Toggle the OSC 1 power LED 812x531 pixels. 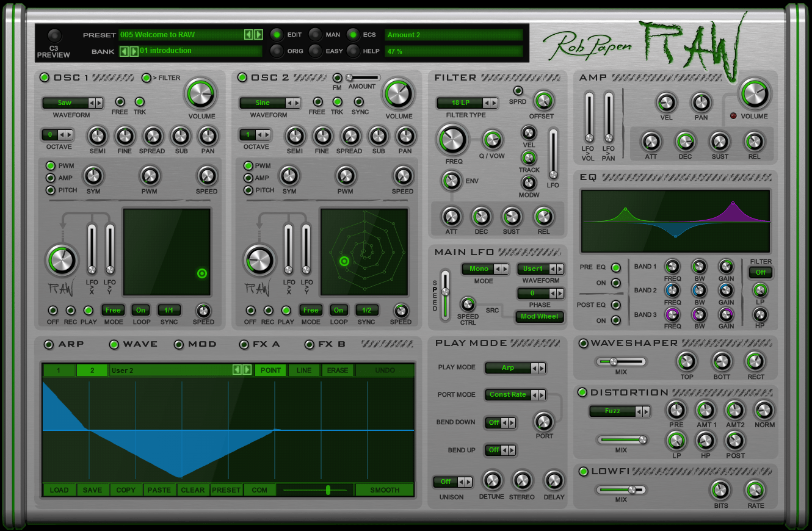pyautogui.click(x=45, y=78)
